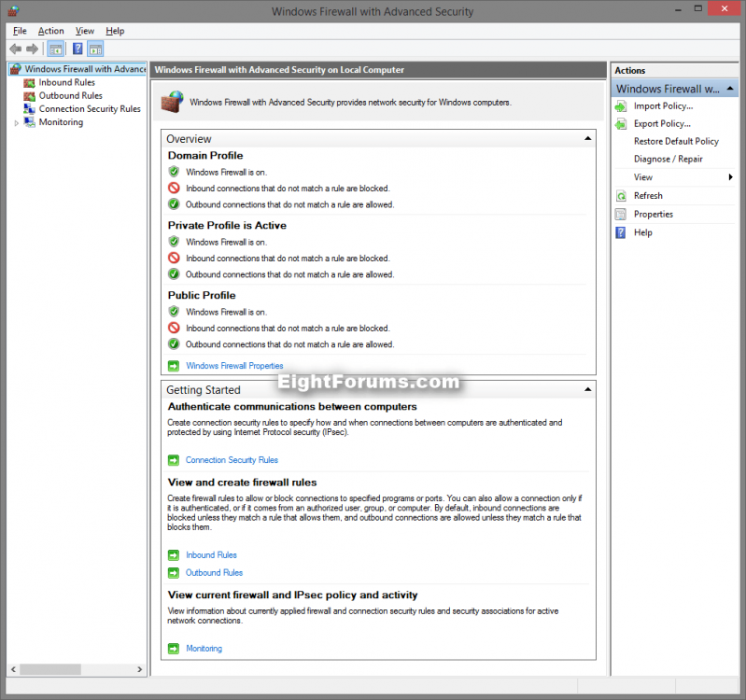The height and width of the screenshot is (700, 746).
Task: Click the Outbound Rules tree icon
Action: [x=30, y=96]
